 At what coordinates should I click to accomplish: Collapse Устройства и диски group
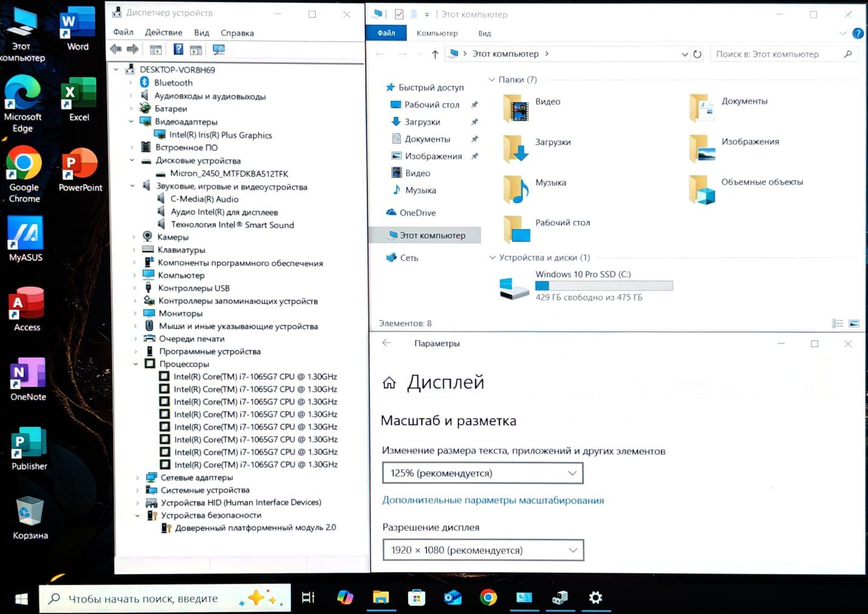coord(492,258)
